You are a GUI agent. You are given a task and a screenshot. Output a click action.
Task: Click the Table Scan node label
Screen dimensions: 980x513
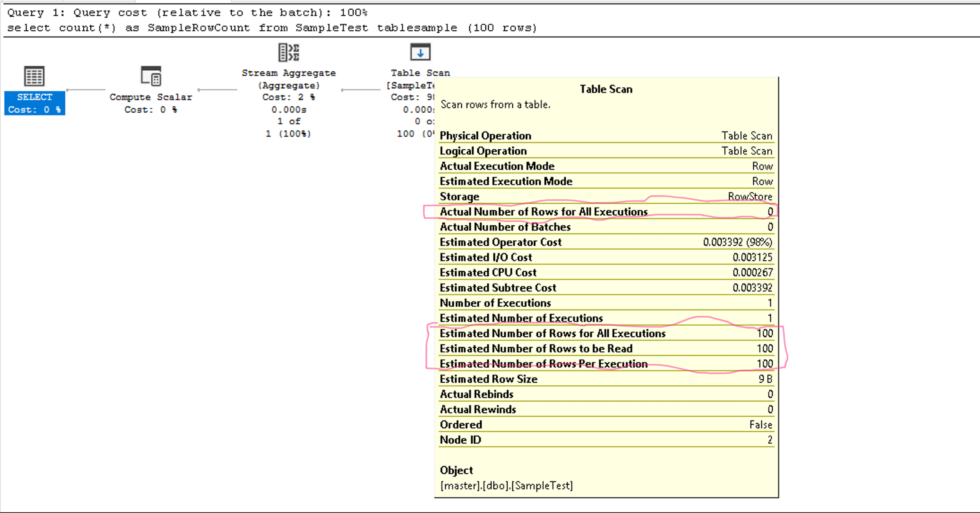point(420,73)
